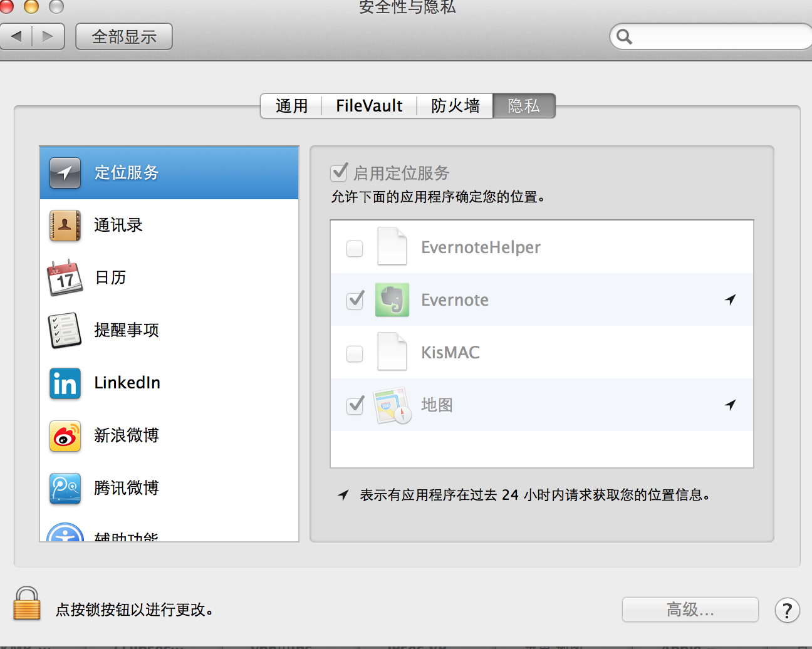The width and height of the screenshot is (812, 649).
Task: Click the help question mark button
Action: coord(787,610)
